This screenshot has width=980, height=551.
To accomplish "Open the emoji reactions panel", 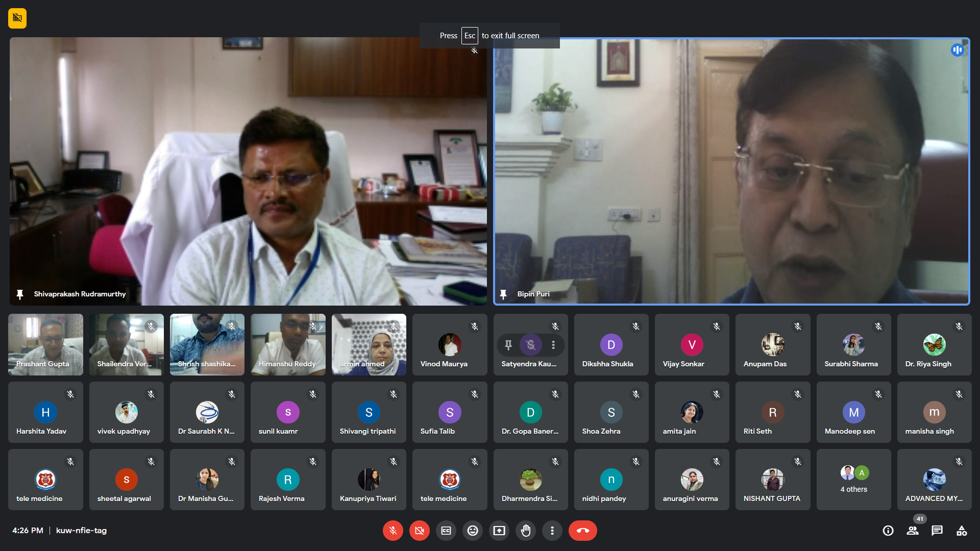I will (473, 531).
